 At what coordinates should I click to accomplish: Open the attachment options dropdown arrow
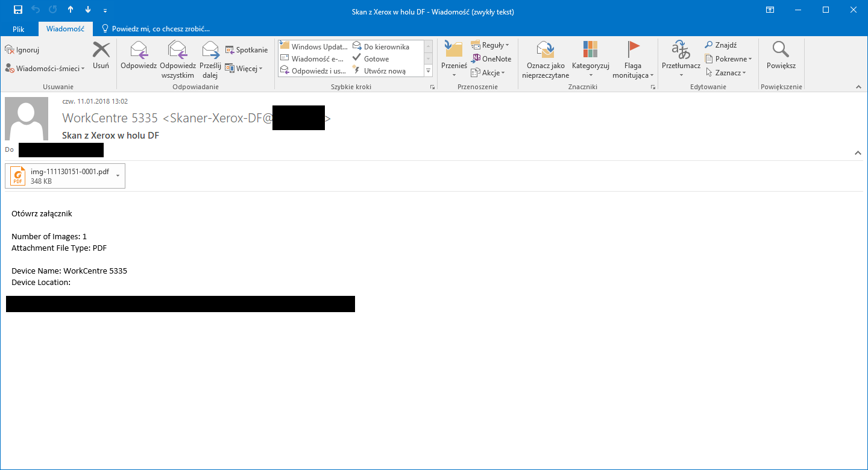point(118,176)
